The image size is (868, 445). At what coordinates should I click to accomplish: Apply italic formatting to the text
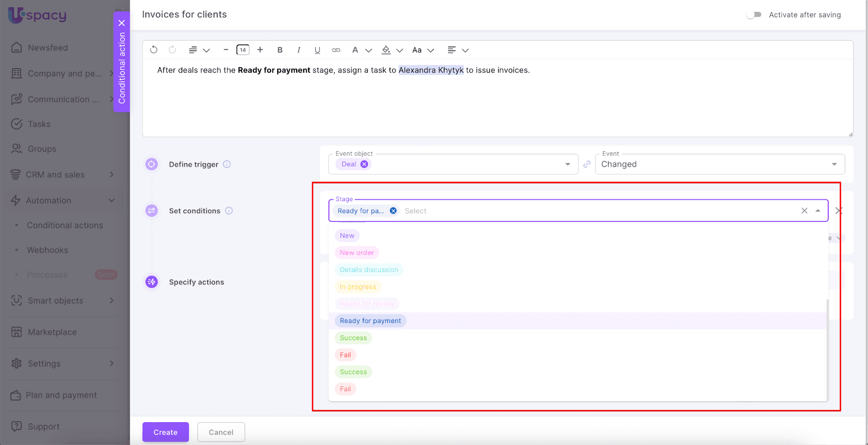click(298, 50)
